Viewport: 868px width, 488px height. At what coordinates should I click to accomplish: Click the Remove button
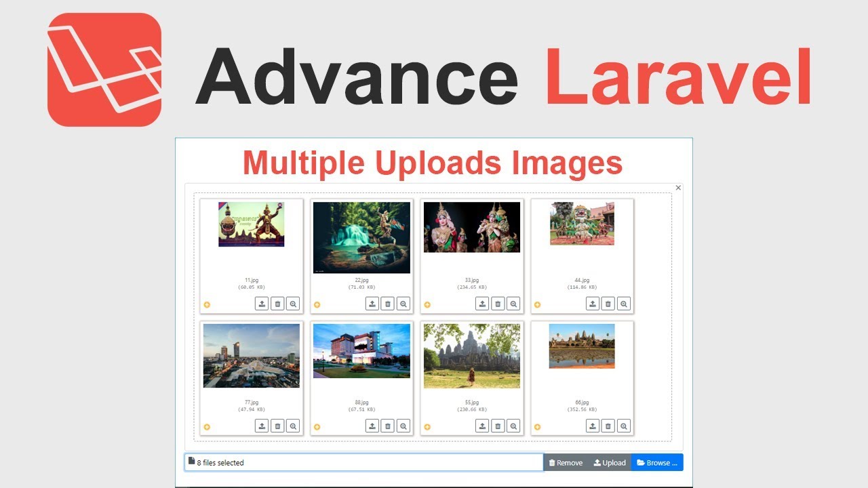tap(566, 462)
